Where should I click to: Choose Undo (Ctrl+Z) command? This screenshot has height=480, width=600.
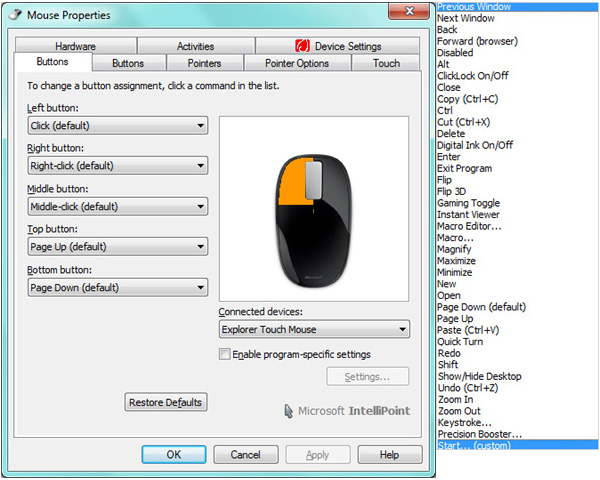517,388
